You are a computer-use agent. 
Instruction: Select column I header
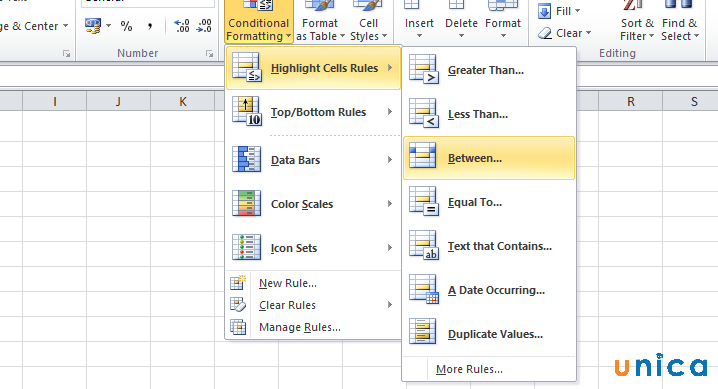pos(54,101)
